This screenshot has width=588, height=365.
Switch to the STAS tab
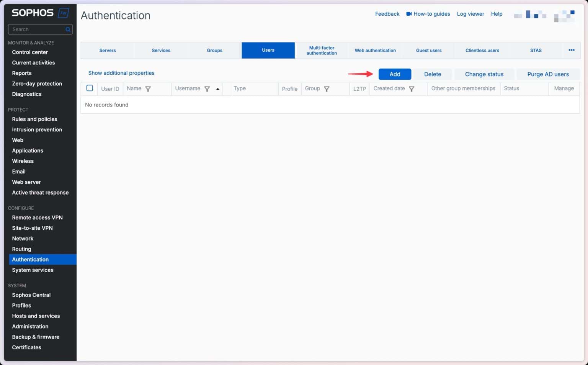pyautogui.click(x=536, y=50)
